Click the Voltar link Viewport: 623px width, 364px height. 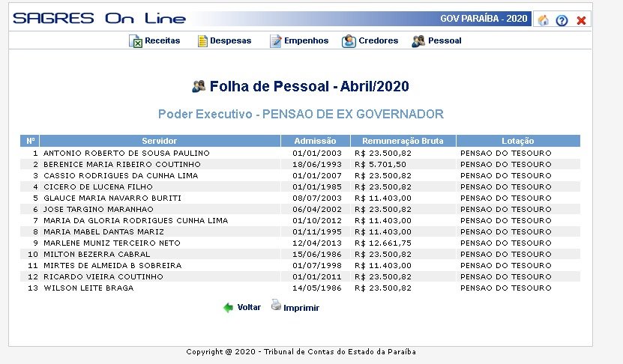(249, 307)
